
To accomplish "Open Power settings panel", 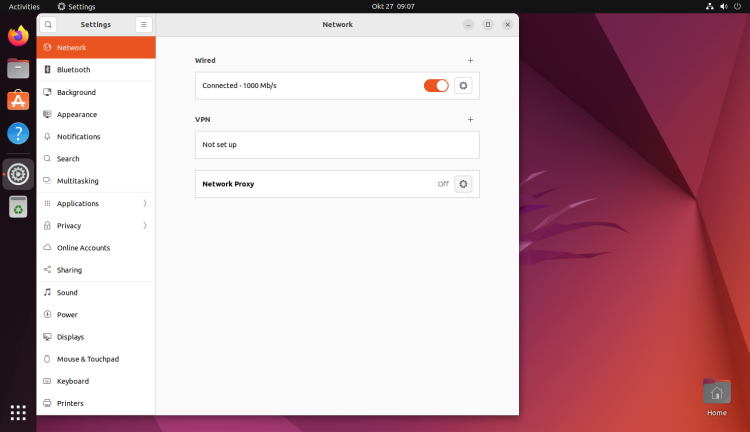I will 96,314.
